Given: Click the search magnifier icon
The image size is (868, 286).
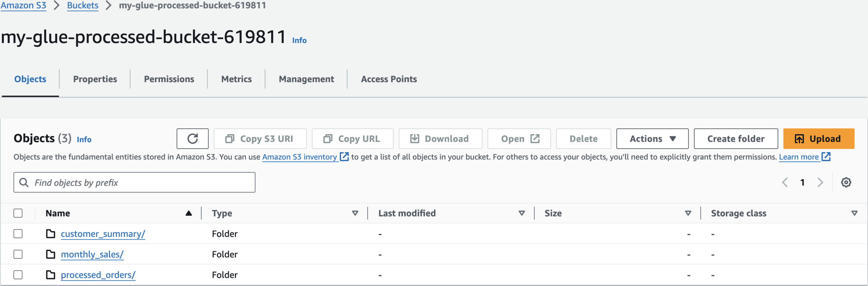Looking at the screenshot, I should [x=24, y=182].
